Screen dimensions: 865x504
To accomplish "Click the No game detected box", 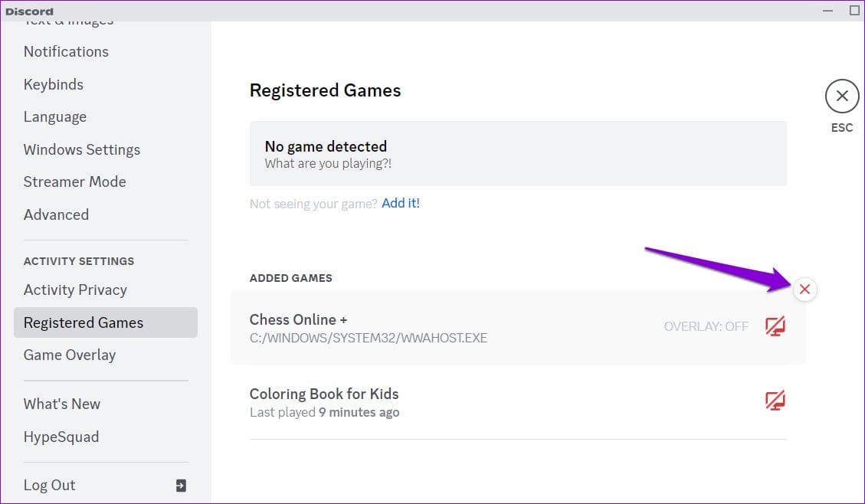I will [518, 154].
